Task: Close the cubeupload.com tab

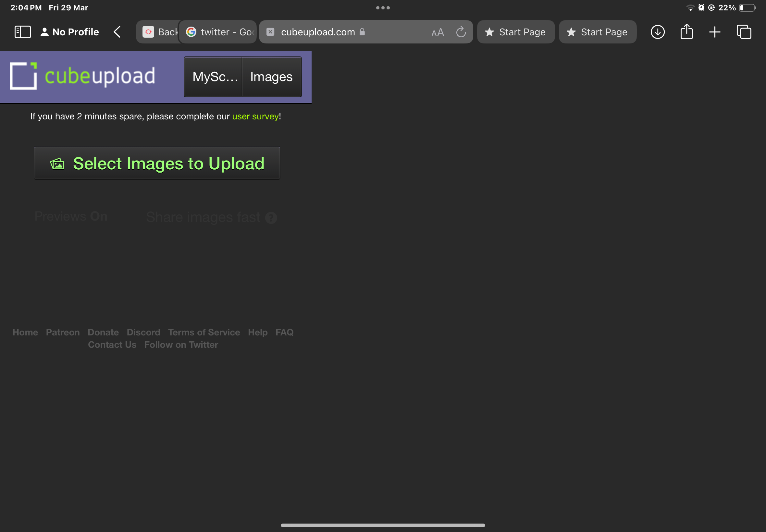Action: (x=270, y=32)
